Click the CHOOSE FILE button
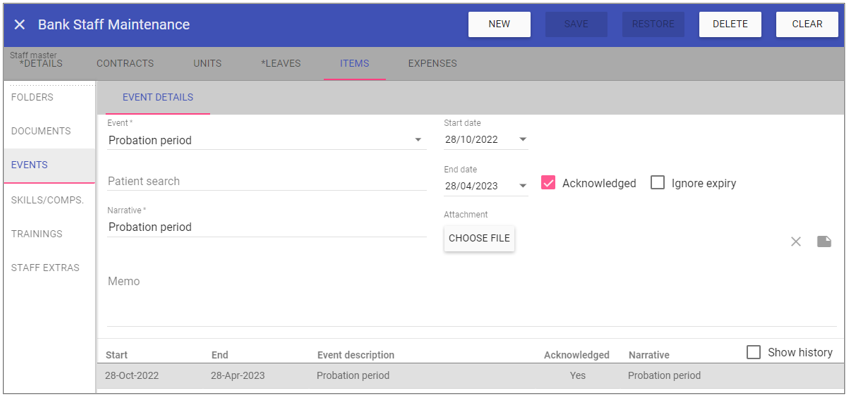The height and width of the screenshot is (398, 849). (x=479, y=238)
